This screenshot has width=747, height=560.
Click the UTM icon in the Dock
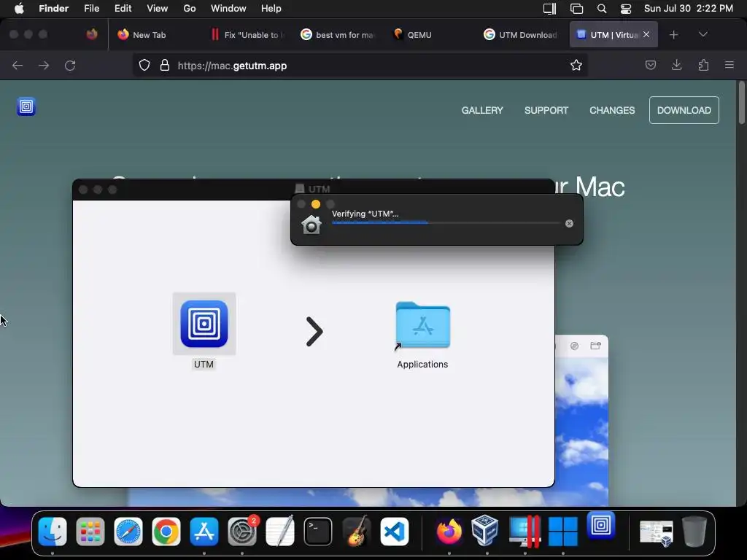point(601,526)
